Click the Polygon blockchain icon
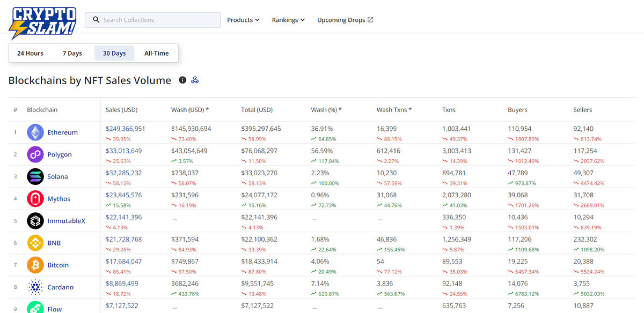Viewport: 644px width, 313px height. pos(35,154)
